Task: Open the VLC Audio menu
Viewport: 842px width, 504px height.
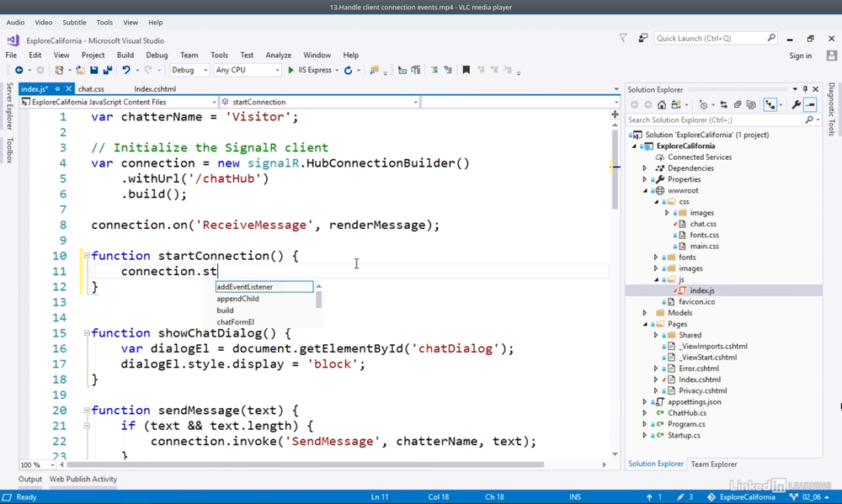Action: coord(15,23)
